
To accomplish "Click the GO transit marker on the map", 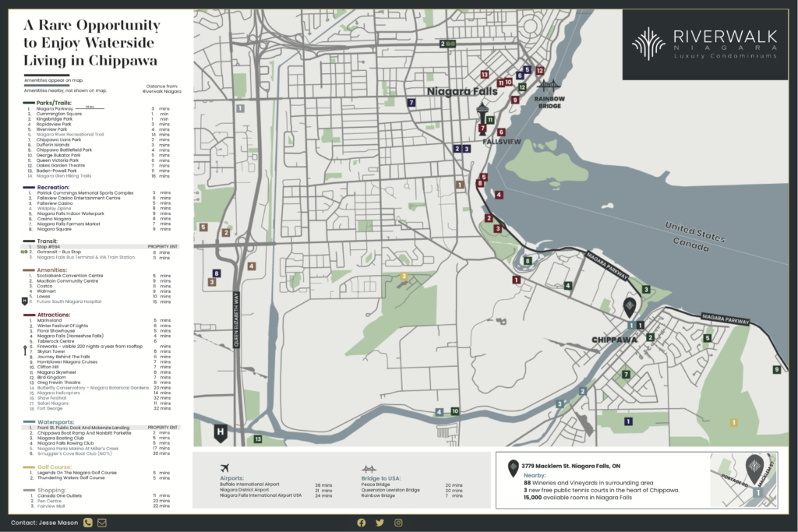I will tap(447, 44).
